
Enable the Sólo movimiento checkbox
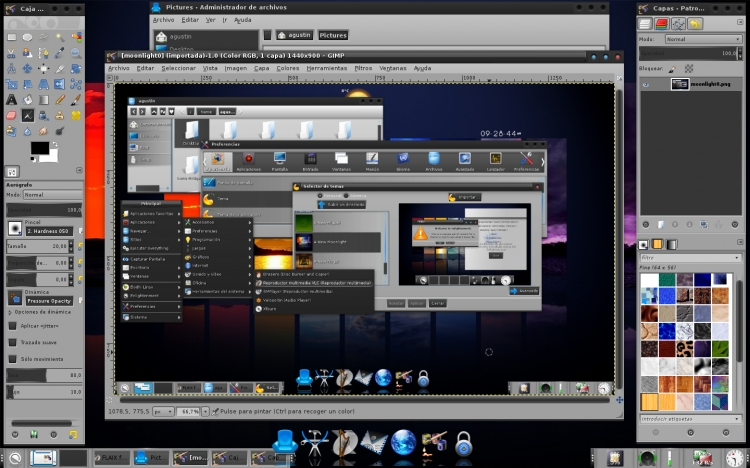(x=13, y=359)
